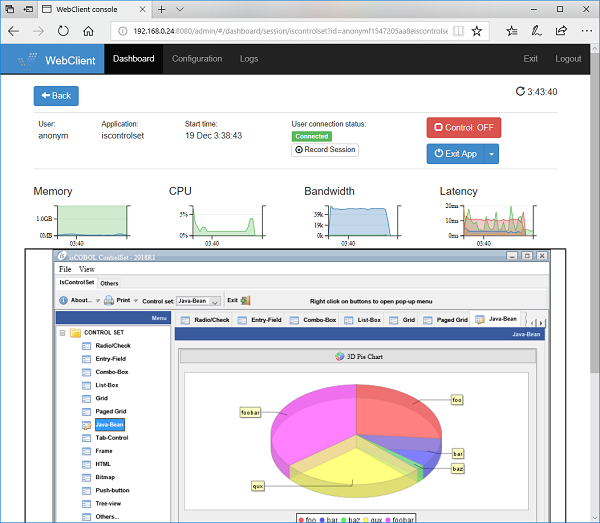This screenshot has height=523, width=600.
Task: Click the magenta foobar pie slice
Action: click(310, 420)
